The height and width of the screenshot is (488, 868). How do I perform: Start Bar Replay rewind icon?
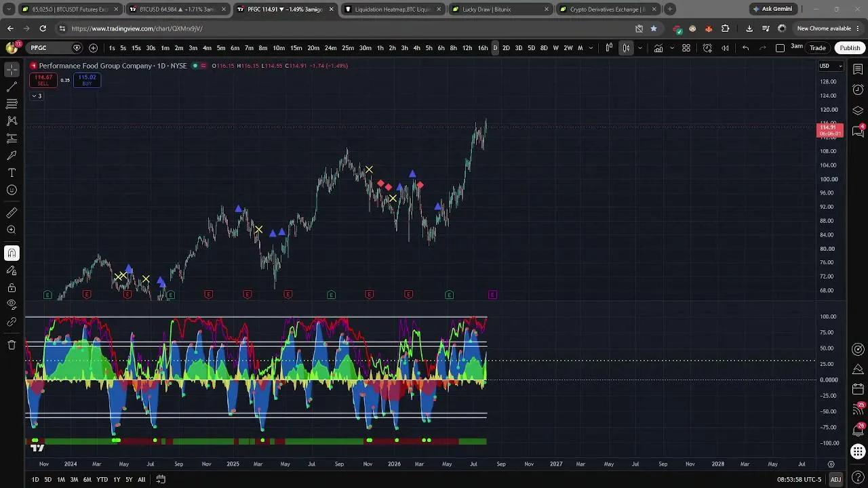click(725, 48)
